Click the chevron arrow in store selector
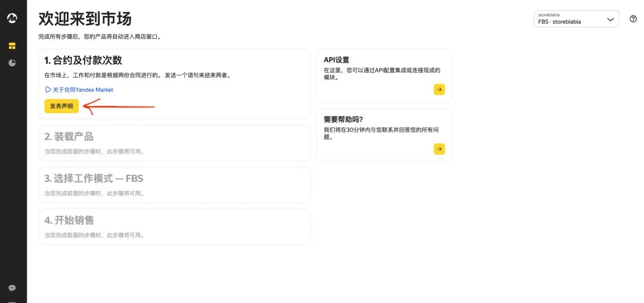 coord(610,20)
